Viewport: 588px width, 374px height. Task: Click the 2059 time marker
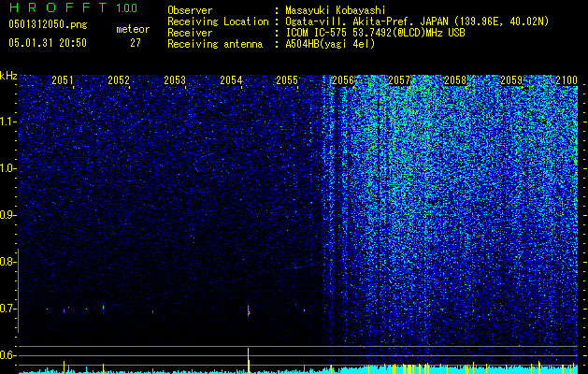tap(511, 80)
